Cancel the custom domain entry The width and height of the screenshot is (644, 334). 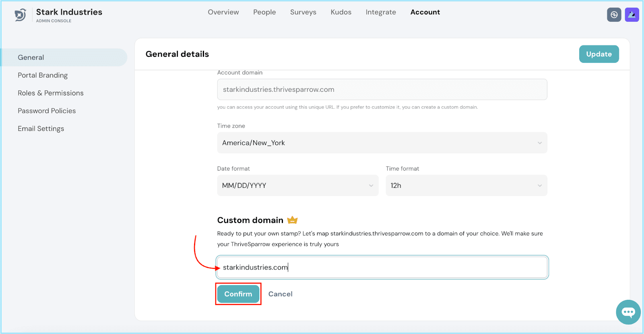pos(280,294)
